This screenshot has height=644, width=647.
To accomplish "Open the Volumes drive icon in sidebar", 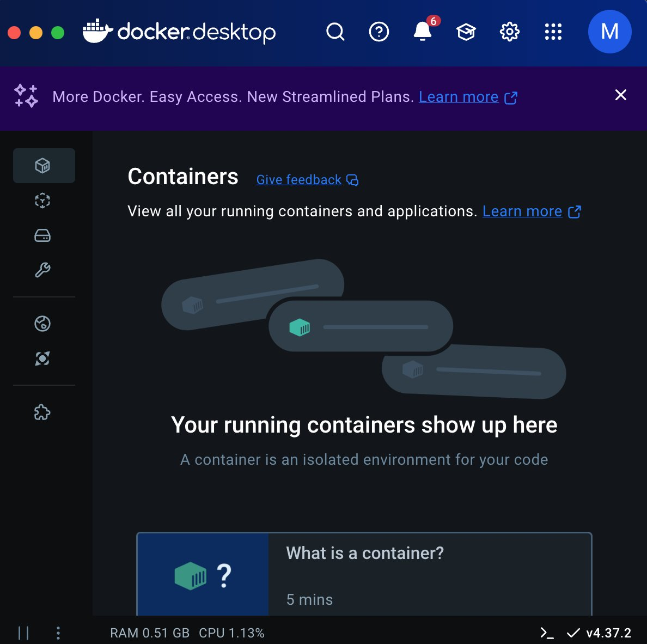I will pyautogui.click(x=42, y=235).
